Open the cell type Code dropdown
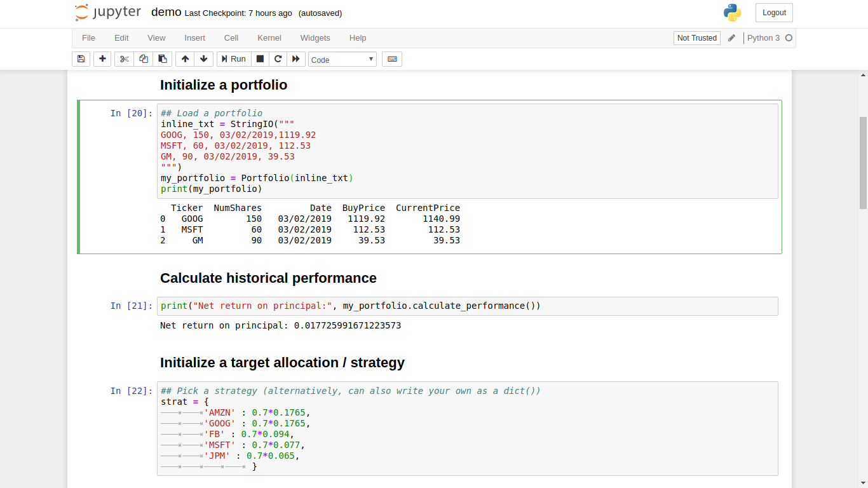 (342, 60)
